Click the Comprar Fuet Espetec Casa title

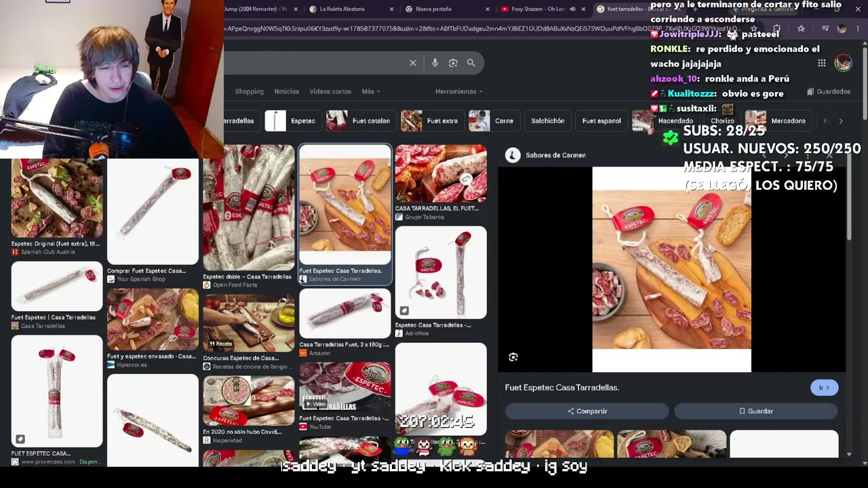tap(146, 271)
